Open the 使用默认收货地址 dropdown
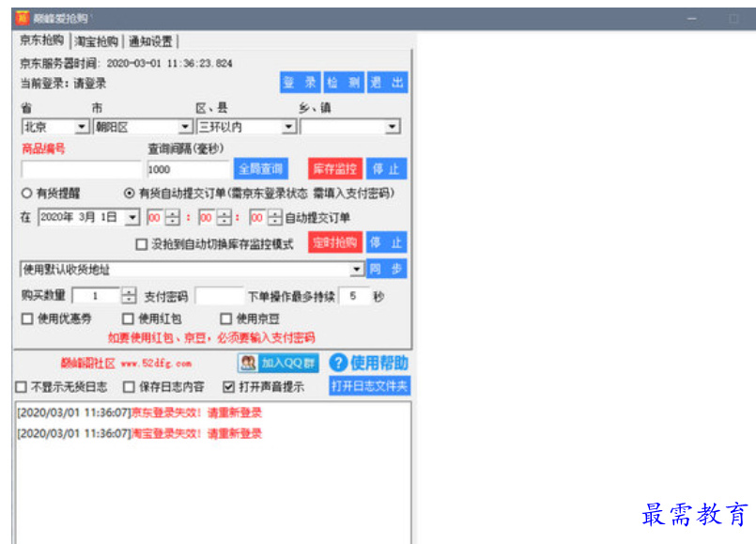The height and width of the screenshot is (544, 756). tap(192, 269)
